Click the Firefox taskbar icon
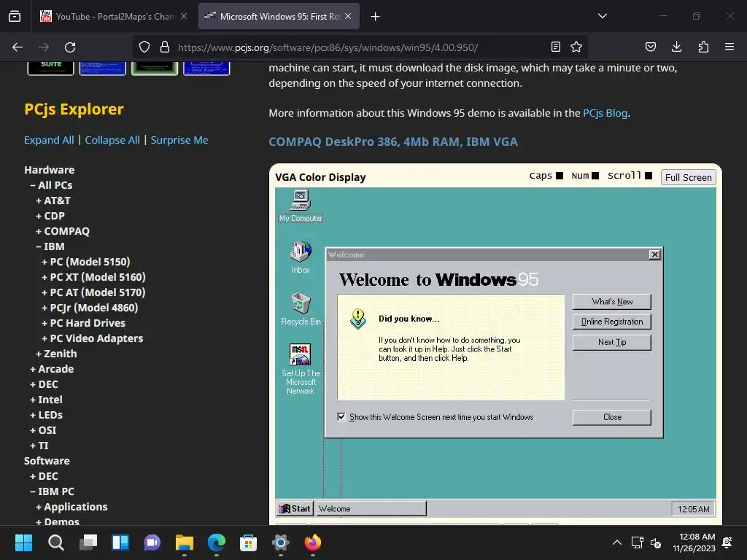Screen dimensions: 747x560 tap(312, 542)
